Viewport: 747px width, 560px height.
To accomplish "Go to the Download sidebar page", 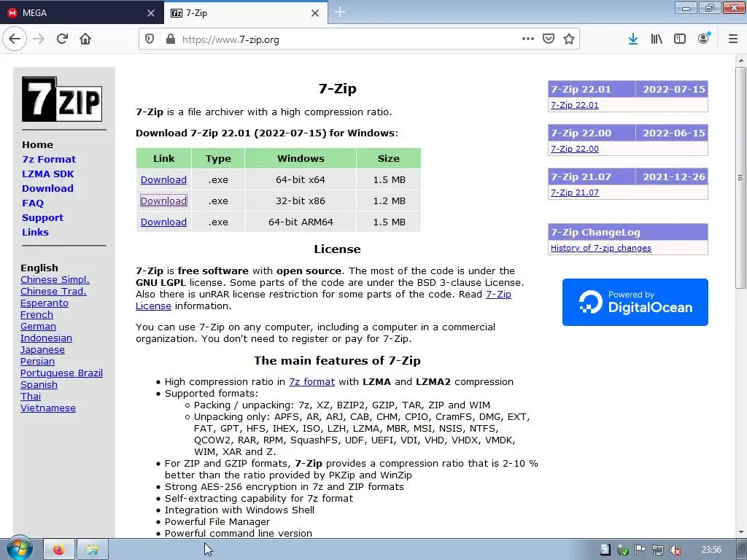I will (47, 189).
